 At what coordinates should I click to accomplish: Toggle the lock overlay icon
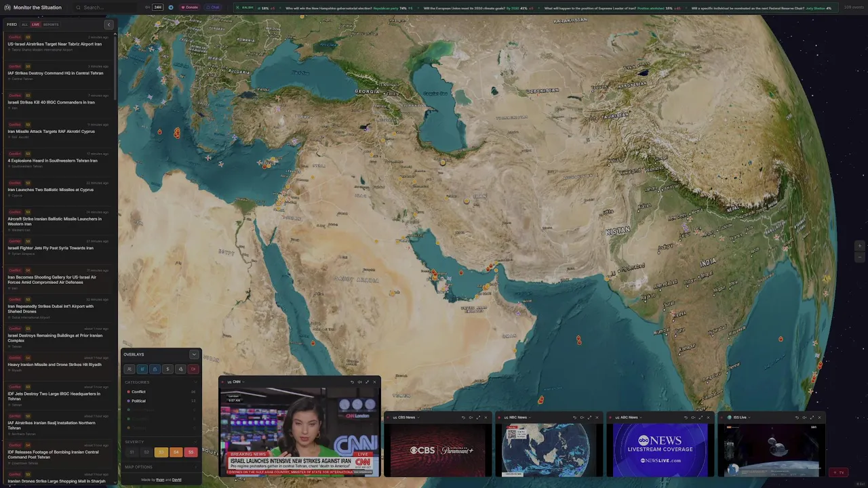tap(155, 369)
